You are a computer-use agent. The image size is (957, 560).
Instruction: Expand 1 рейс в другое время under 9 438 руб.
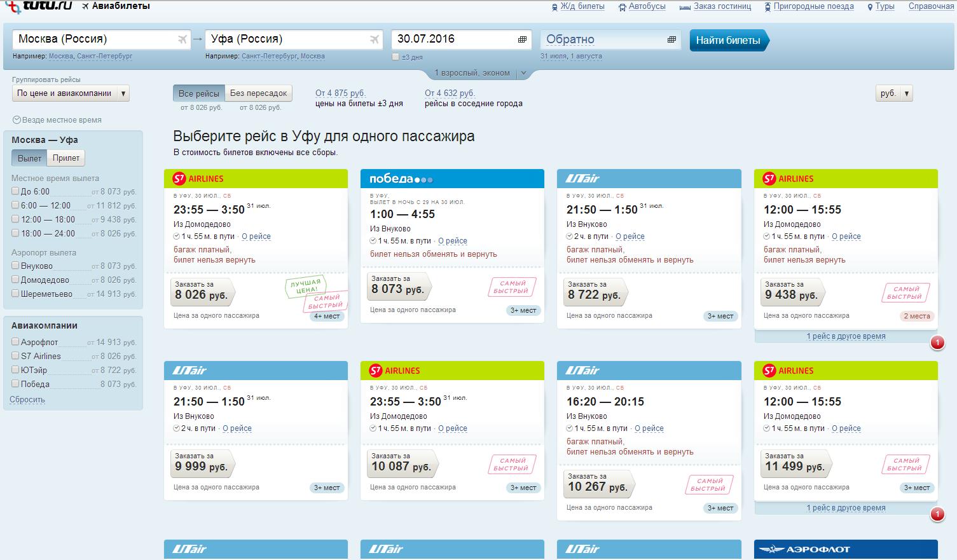[x=846, y=336]
